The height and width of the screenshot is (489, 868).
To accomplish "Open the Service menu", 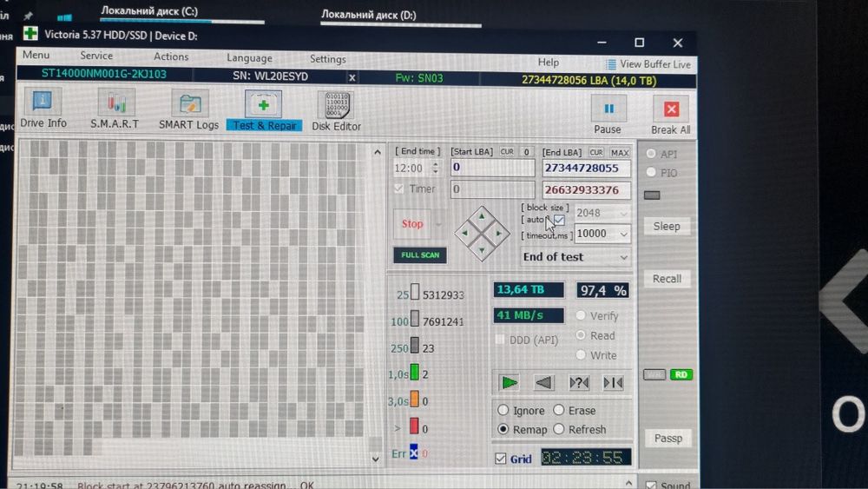I will (x=96, y=56).
